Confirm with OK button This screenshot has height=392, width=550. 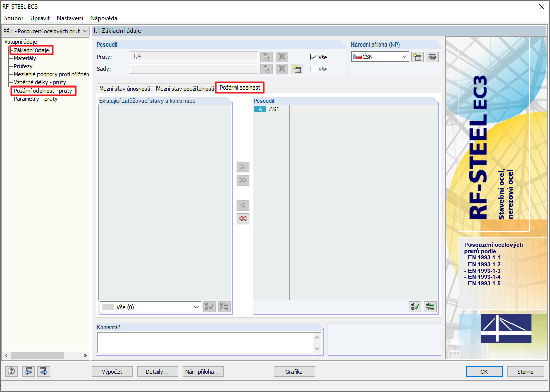pyautogui.click(x=484, y=372)
